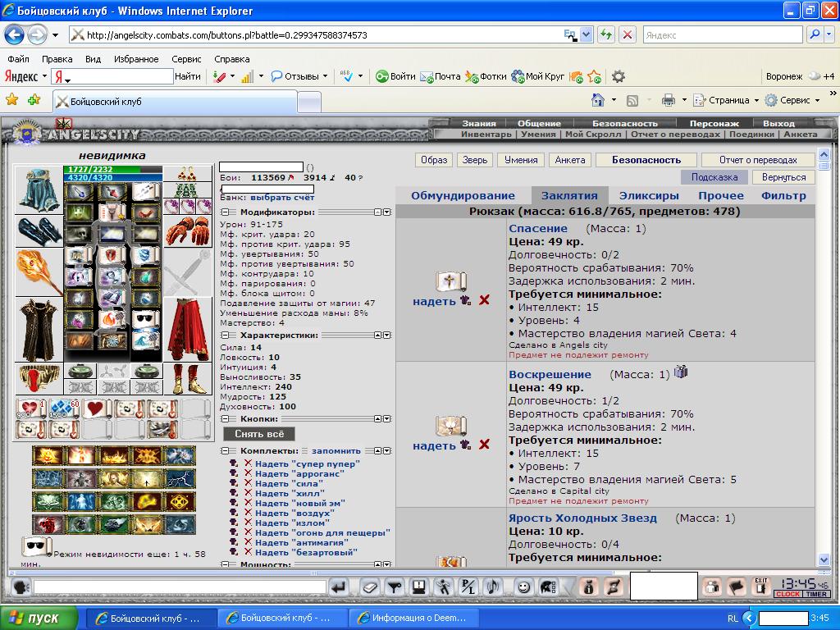Click the sun spell icon in ability grid
This screenshot has height=630, width=840.
[x=47, y=456]
